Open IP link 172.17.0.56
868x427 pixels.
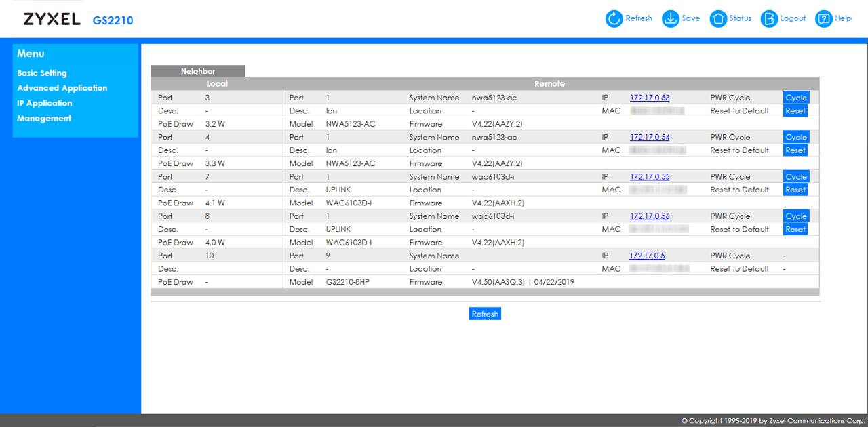pos(650,216)
